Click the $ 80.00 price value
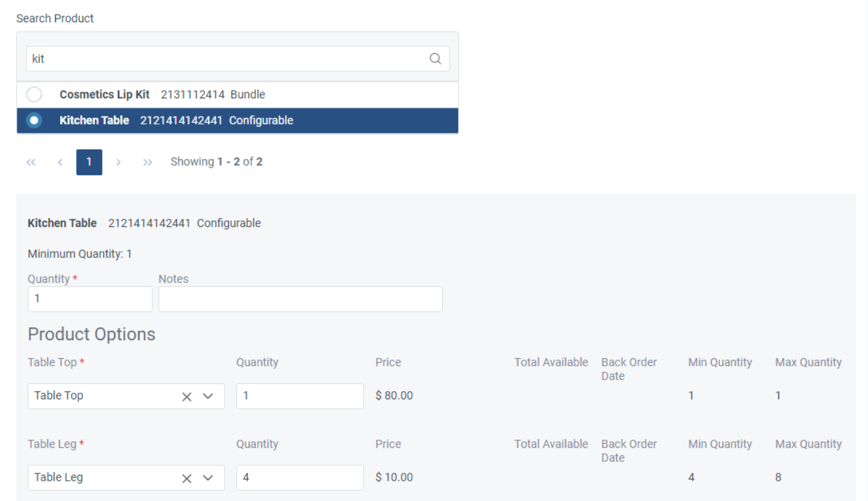Viewport: 868px width, 501px height. (x=394, y=396)
